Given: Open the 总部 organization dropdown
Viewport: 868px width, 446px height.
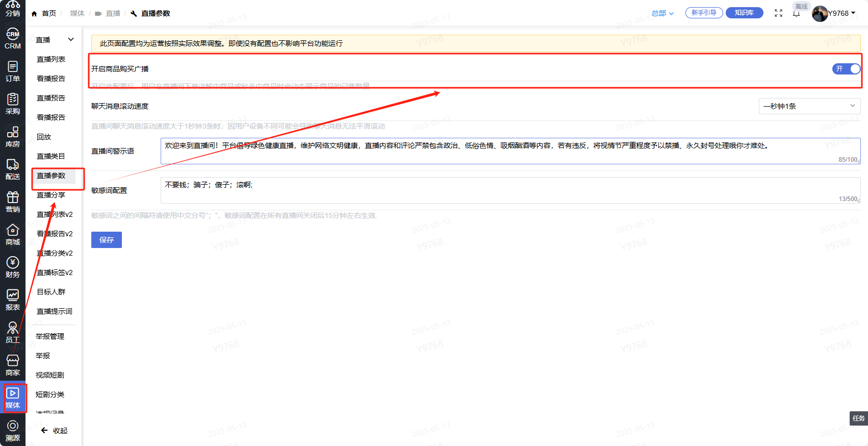Looking at the screenshot, I should (662, 13).
